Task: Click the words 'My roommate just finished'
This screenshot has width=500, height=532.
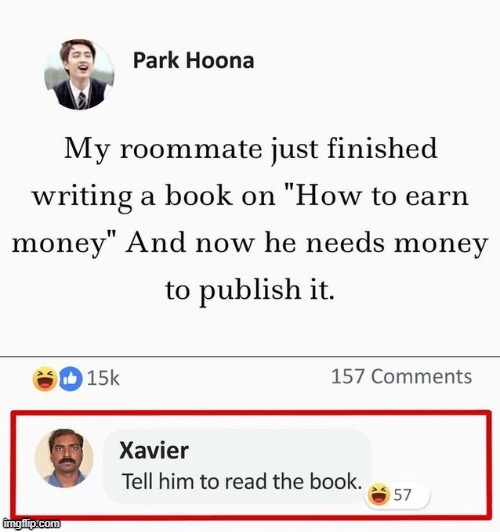Action: pos(251,149)
